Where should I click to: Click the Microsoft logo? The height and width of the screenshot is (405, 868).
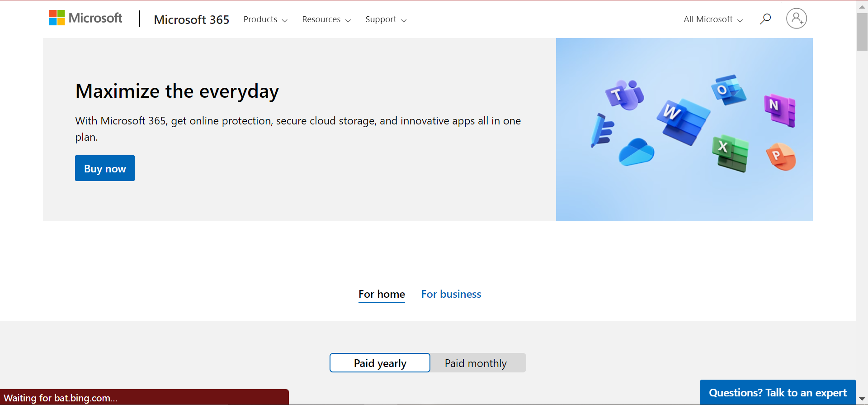tap(86, 18)
